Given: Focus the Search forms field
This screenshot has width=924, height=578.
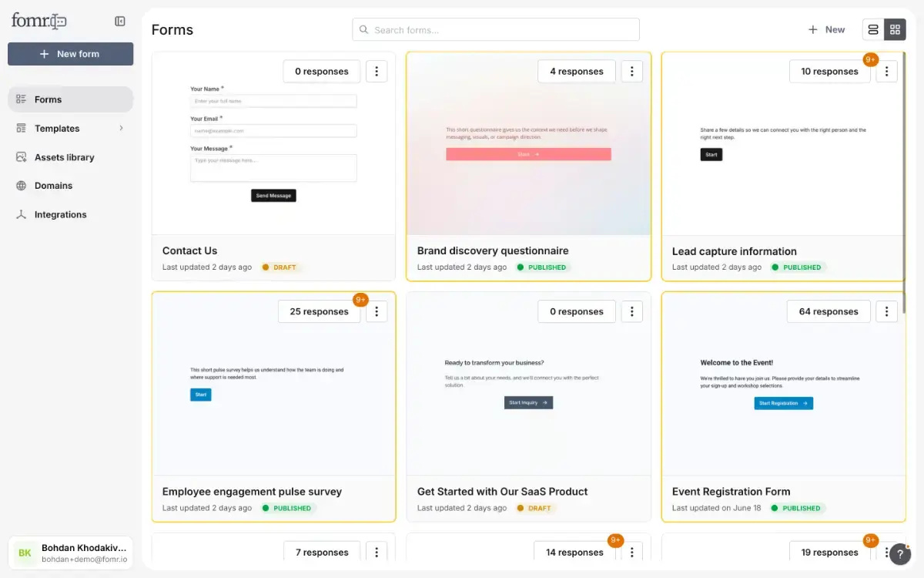Looking at the screenshot, I should click(496, 30).
